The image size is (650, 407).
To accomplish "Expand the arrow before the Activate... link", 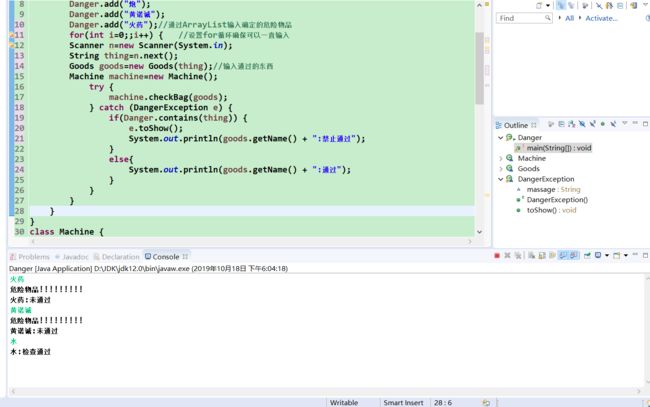I will click(580, 18).
